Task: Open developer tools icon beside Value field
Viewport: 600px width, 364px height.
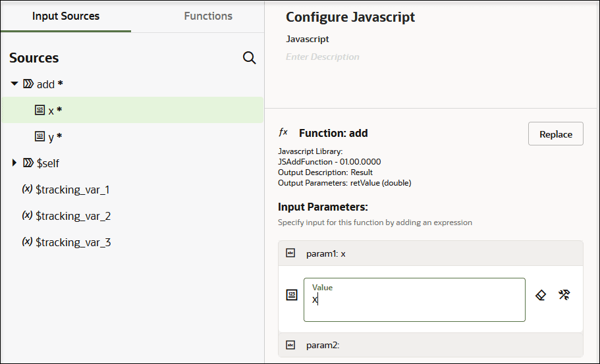Action: pyautogui.click(x=564, y=295)
